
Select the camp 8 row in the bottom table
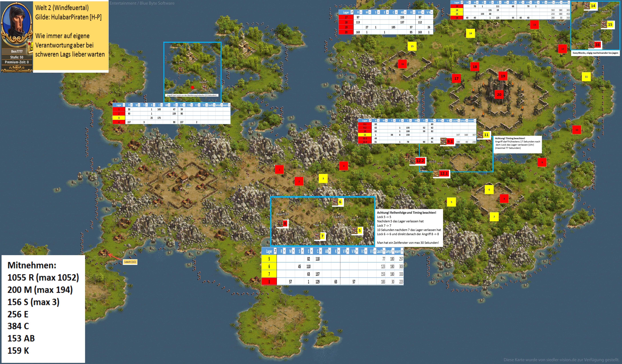(x=269, y=282)
